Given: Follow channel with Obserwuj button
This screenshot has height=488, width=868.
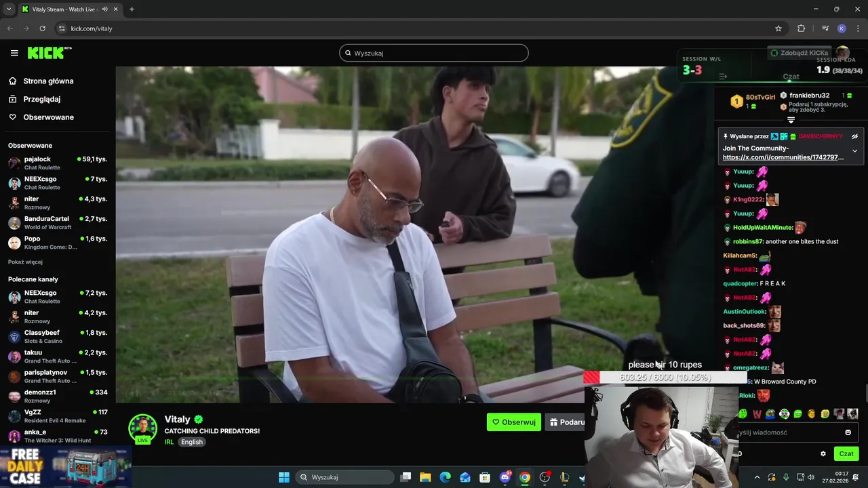Looking at the screenshot, I should [514, 422].
